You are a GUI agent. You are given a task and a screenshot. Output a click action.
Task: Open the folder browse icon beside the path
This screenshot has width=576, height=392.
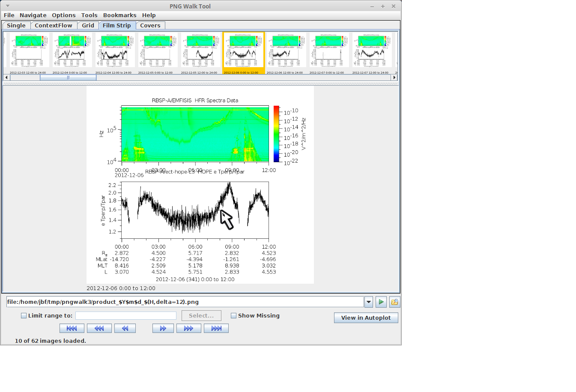click(x=394, y=302)
